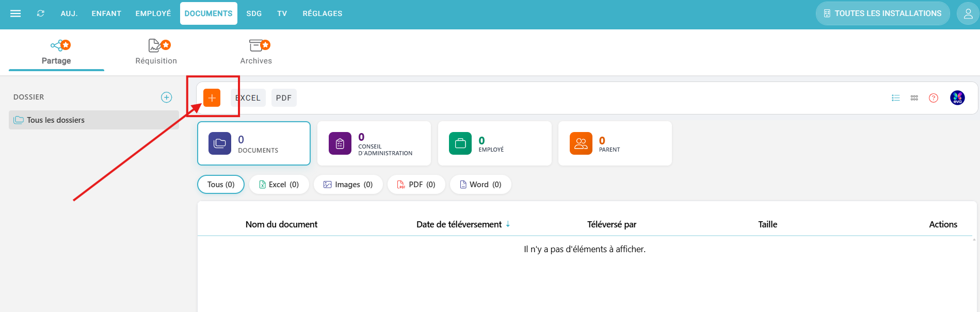Switch to list view layout
This screenshot has width=980, height=312.
pyautogui.click(x=895, y=98)
